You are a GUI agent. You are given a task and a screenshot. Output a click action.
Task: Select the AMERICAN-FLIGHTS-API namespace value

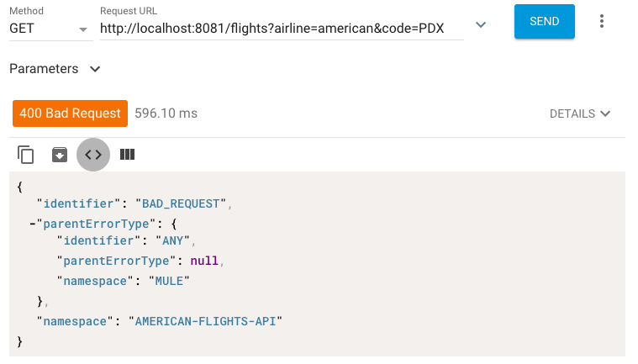tap(205, 322)
